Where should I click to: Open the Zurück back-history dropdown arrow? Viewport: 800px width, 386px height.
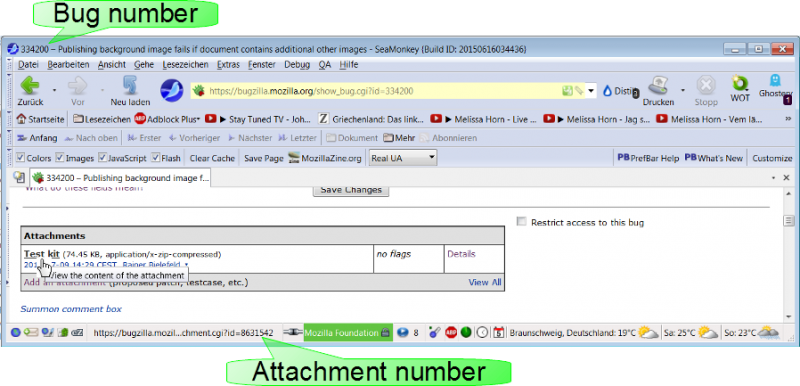(54, 90)
